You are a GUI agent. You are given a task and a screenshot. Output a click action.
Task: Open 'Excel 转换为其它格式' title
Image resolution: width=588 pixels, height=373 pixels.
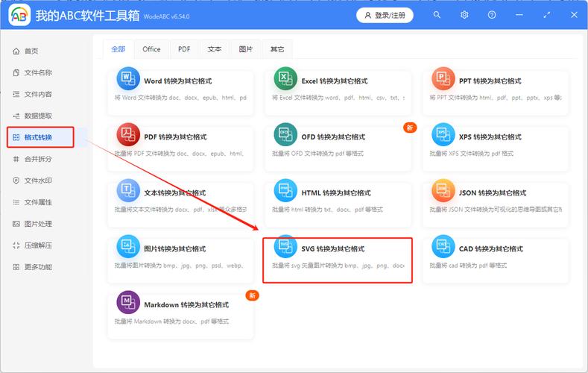(x=335, y=81)
